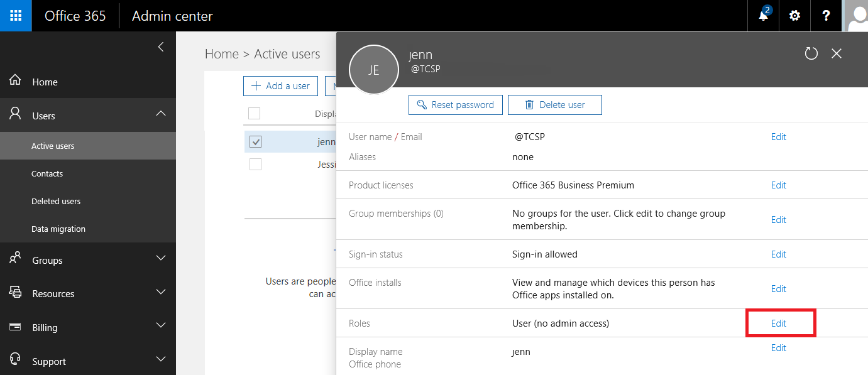Uncheck the checkbox for user jenn
The height and width of the screenshot is (375, 868).
pos(255,142)
